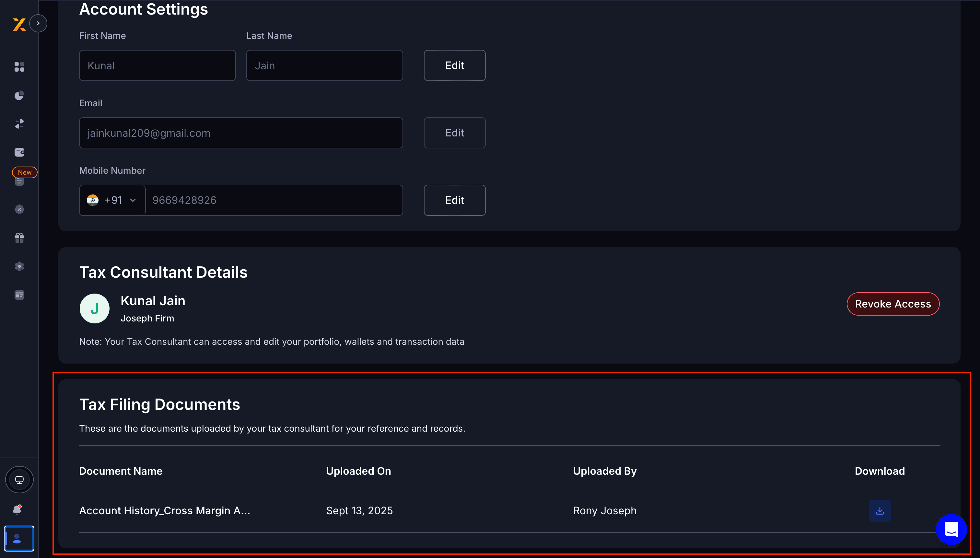Click Edit beside the Mobile Number field
Screen dimensions: 980x558
coord(455,200)
